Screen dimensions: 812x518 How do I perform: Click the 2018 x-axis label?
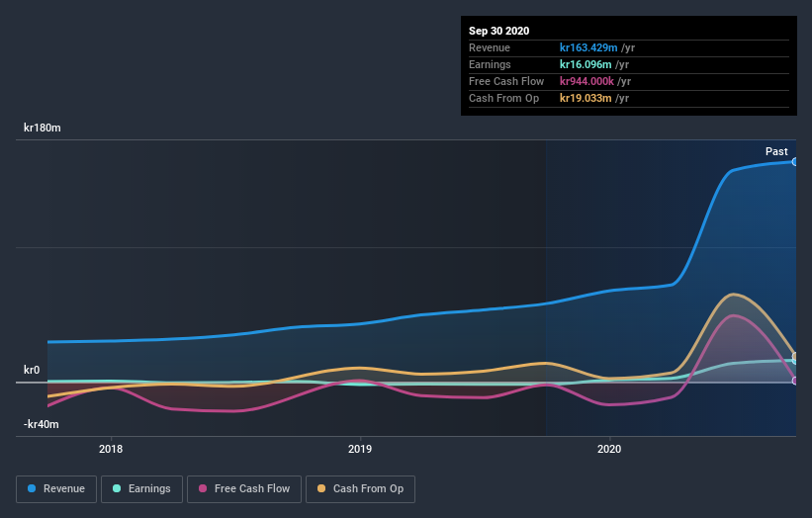tap(111, 449)
